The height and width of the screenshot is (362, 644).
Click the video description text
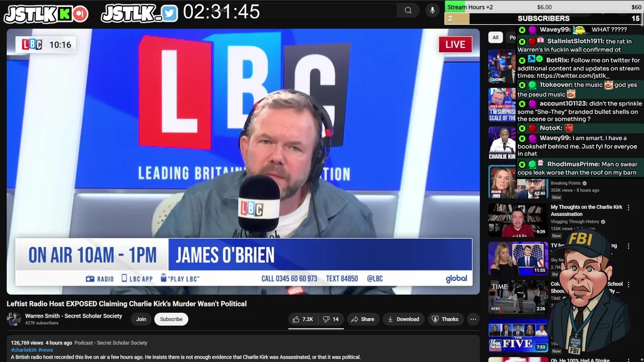pyautogui.click(x=186, y=357)
